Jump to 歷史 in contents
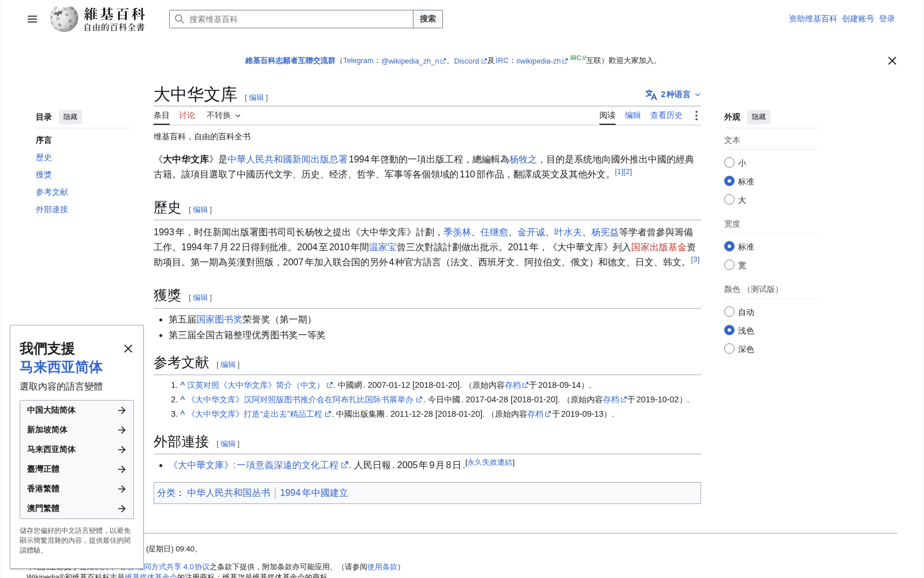Viewport: 924px width, 578px height. click(x=44, y=158)
